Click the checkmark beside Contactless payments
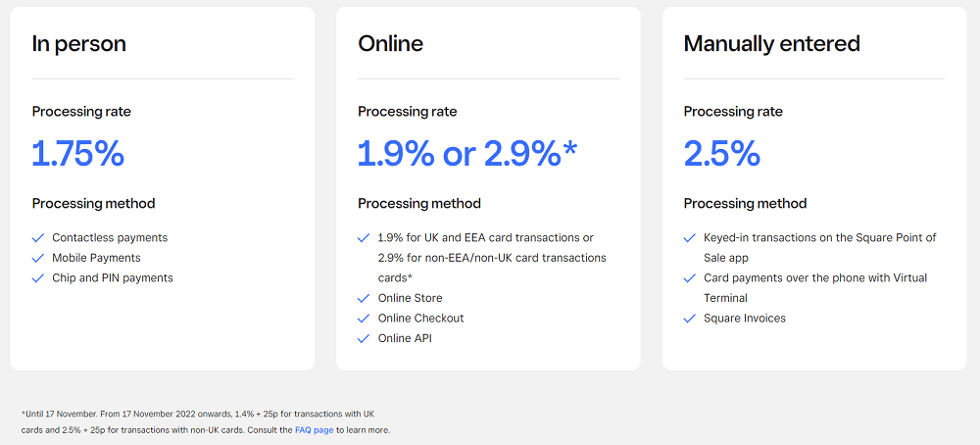The image size is (980, 445). 38,238
